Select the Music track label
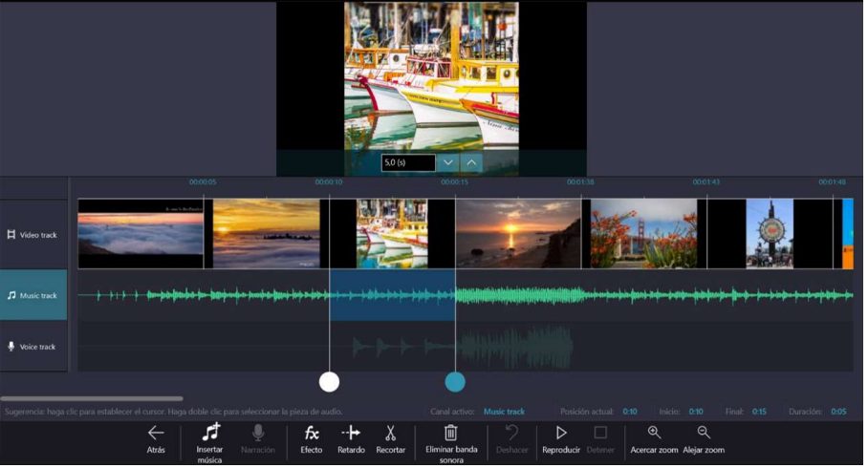868x468 pixels. pos(33,296)
